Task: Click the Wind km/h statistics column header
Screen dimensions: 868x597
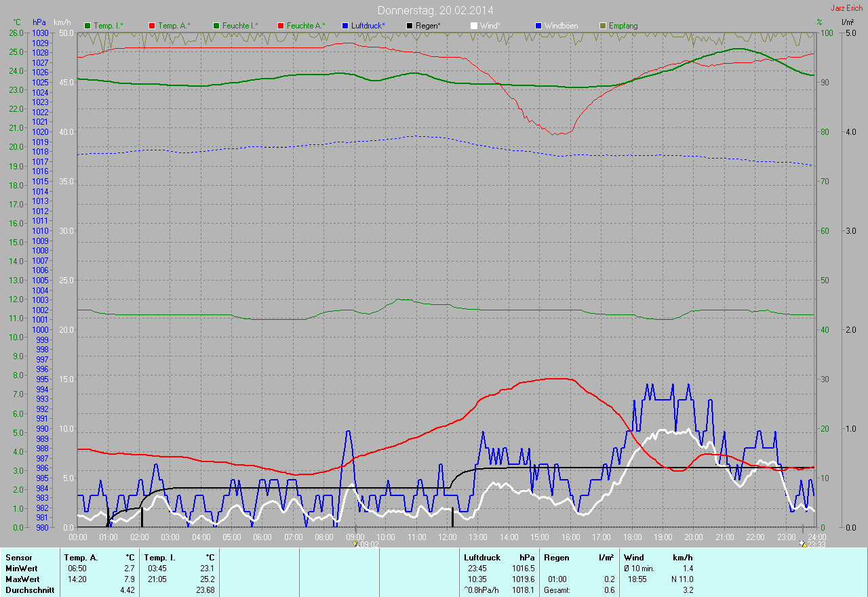Action: (x=658, y=557)
